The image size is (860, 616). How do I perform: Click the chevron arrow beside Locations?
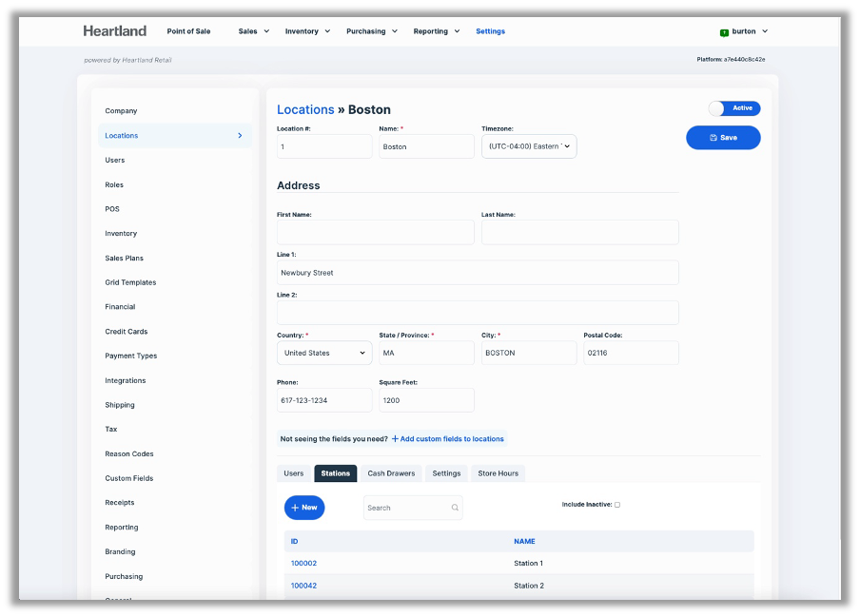pos(240,136)
